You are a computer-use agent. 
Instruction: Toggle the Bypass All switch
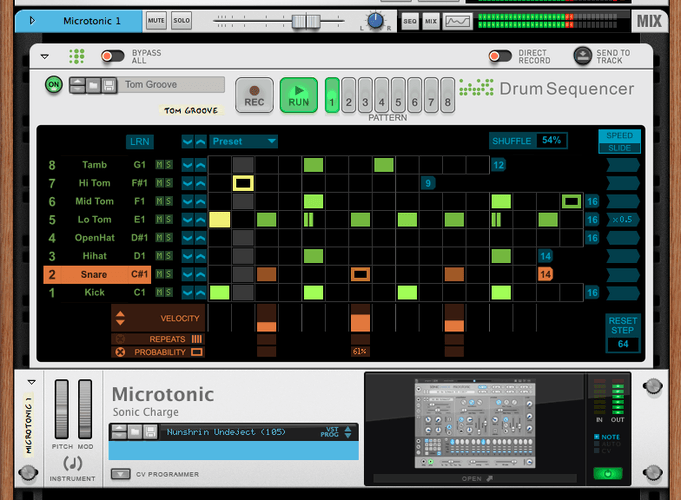112,56
